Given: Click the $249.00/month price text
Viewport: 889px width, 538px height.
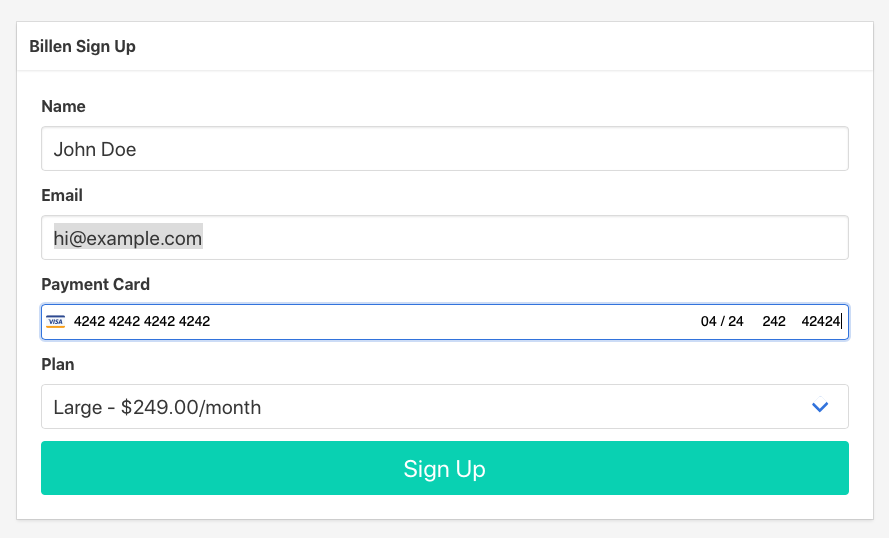Looking at the screenshot, I should tap(191, 408).
